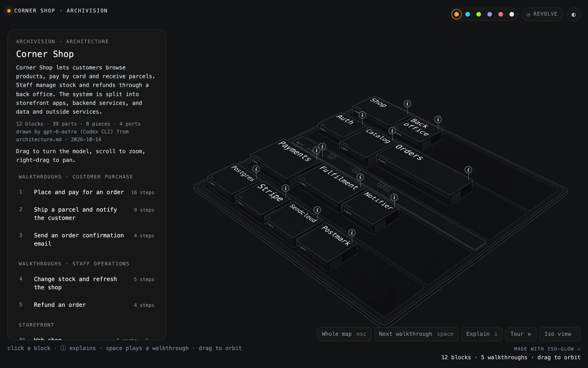Click the info icon next to Auth
This screenshot has height=368, width=588.
tap(362, 115)
